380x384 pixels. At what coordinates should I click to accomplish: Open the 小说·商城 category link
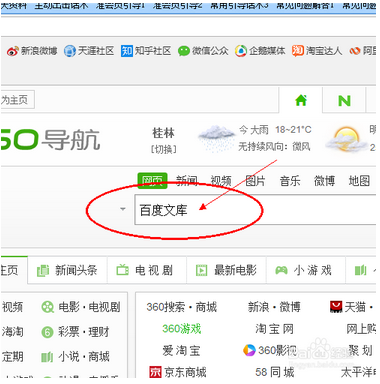coord(84,357)
